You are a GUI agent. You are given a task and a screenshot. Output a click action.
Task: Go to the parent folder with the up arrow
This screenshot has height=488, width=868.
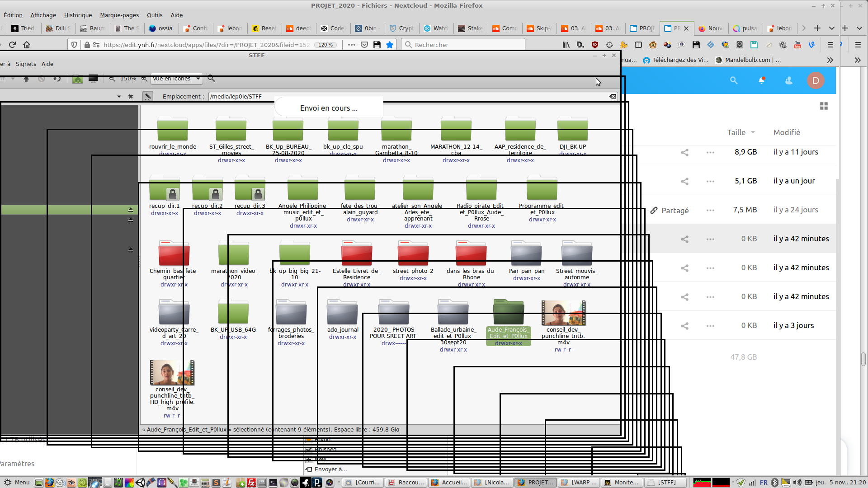tap(26, 79)
